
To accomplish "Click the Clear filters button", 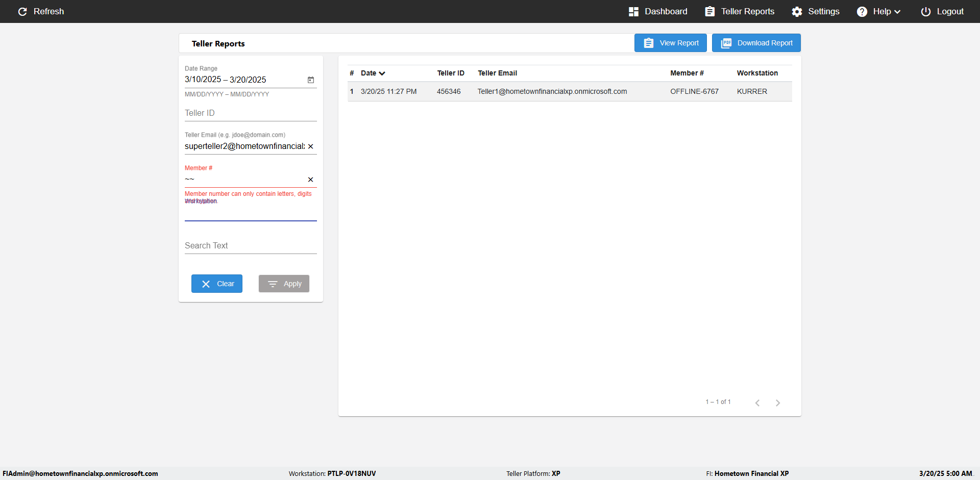I will [217, 284].
